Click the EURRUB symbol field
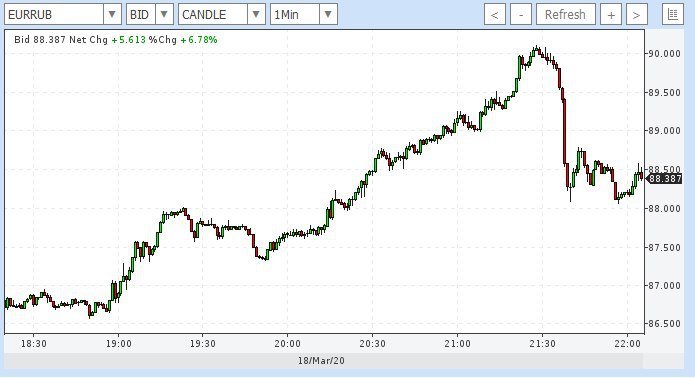Screen dimensions: 695x378 [54, 15]
